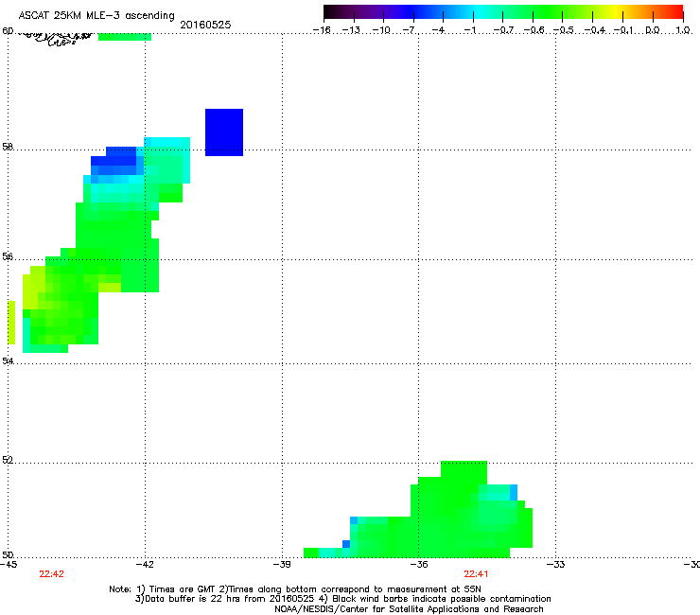The image size is (700, 615).
Task: Click the longitude label -33
Action: point(555,565)
